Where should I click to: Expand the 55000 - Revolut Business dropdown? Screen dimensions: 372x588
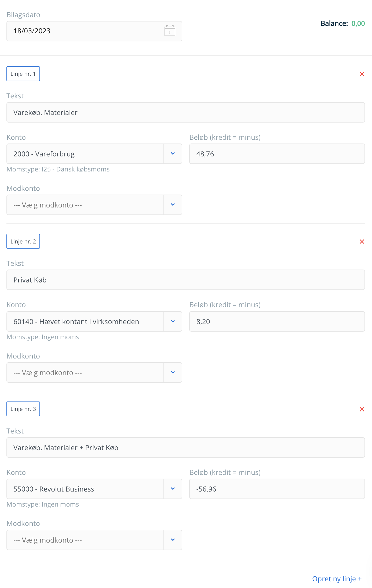tap(173, 489)
